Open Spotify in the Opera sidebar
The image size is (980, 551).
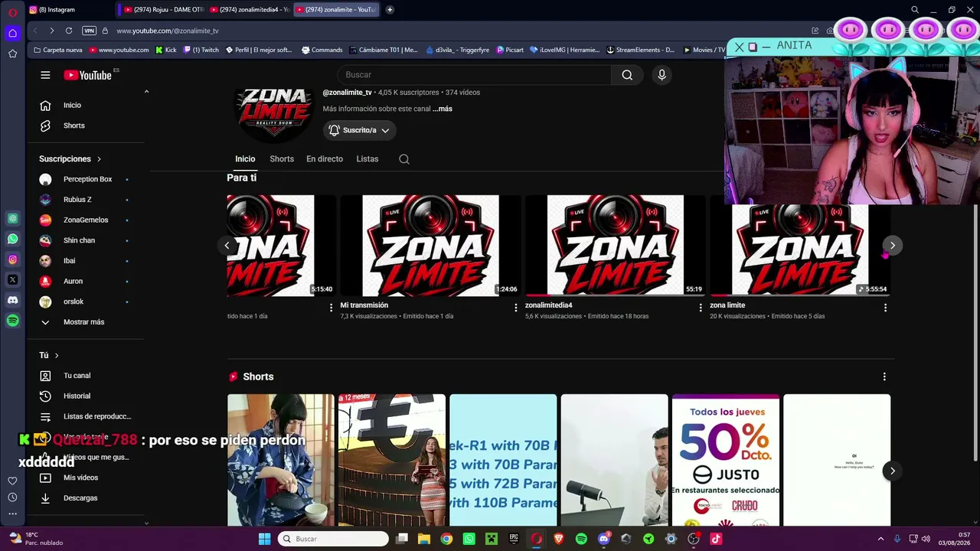(12, 321)
